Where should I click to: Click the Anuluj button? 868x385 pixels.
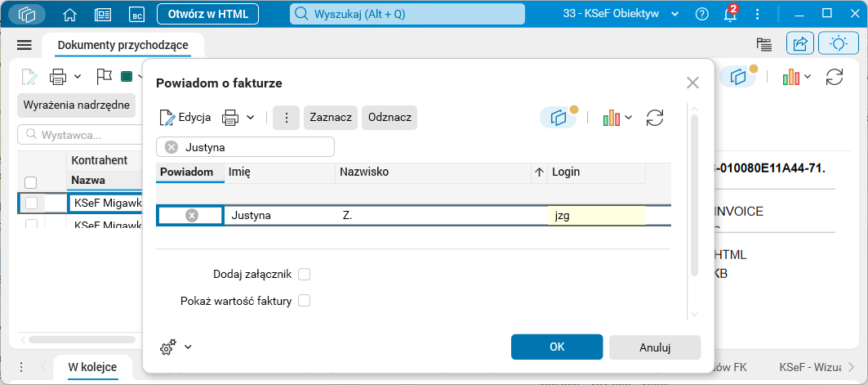pos(655,348)
